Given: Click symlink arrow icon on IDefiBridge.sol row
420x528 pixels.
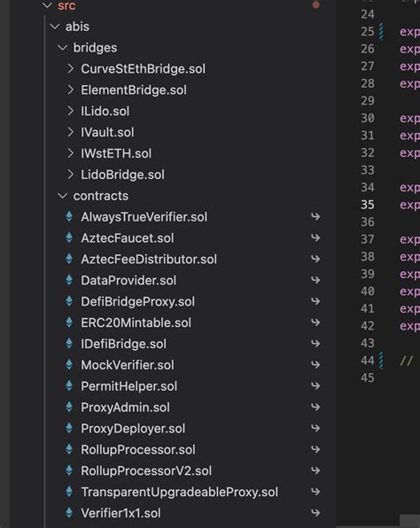Looking at the screenshot, I should [315, 344].
